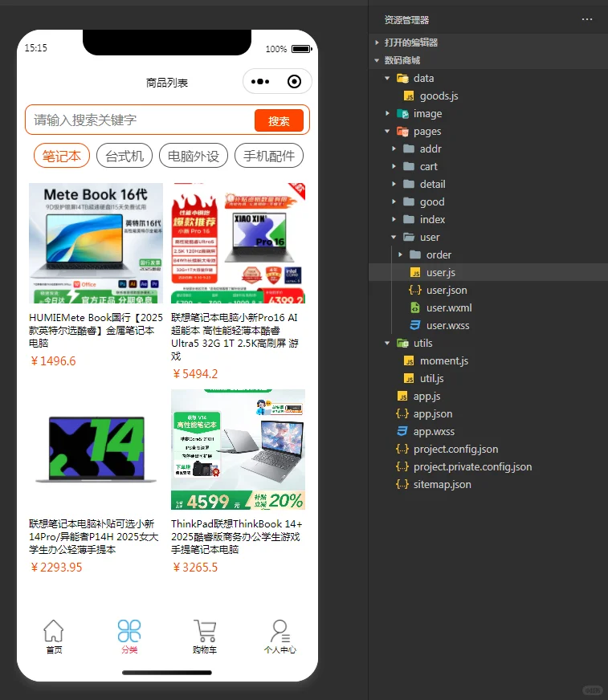Click the battery indicator in status bar
This screenshot has width=608, height=700.
302,49
